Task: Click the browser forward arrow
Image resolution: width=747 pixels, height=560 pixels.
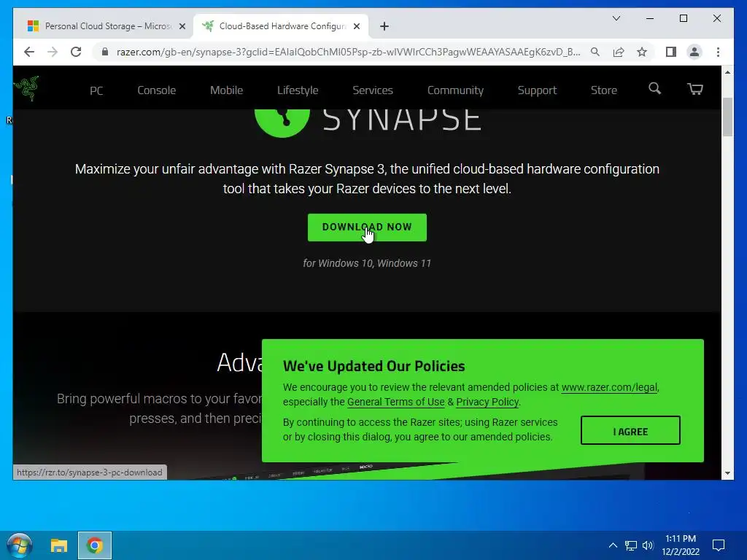Action: tap(53, 52)
